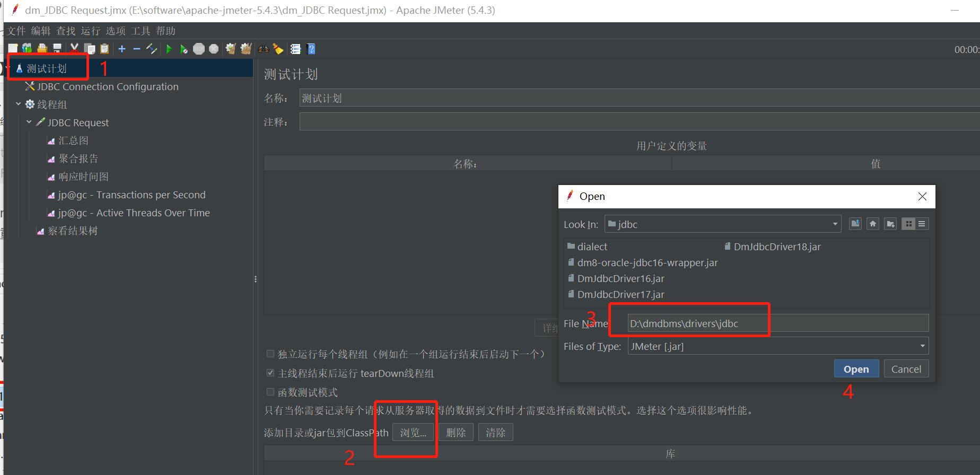Switch Open dialog to details list view

click(922, 224)
